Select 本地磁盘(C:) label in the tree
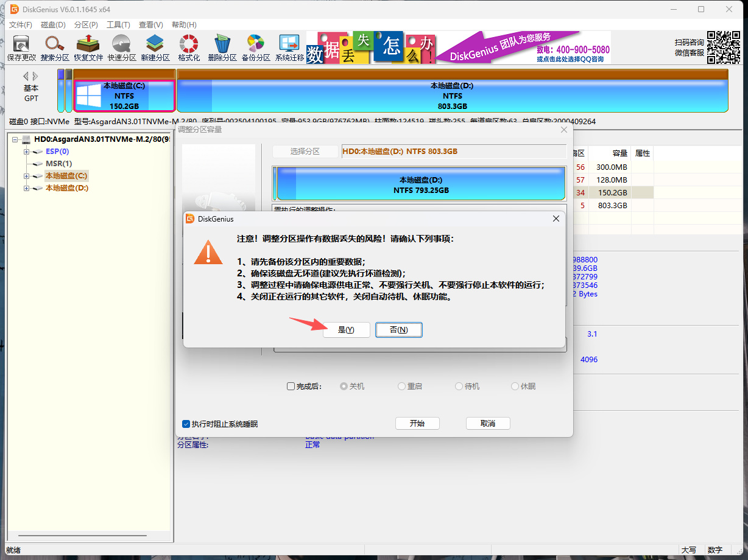Image resolution: width=748 pixels, height=560 pixels. point(66,176)
